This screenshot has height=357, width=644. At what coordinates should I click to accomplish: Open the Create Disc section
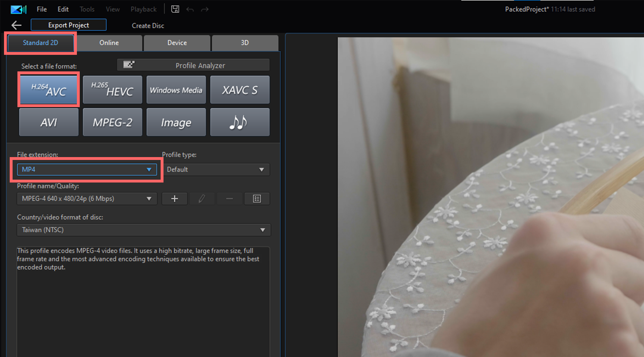point(148,25)
